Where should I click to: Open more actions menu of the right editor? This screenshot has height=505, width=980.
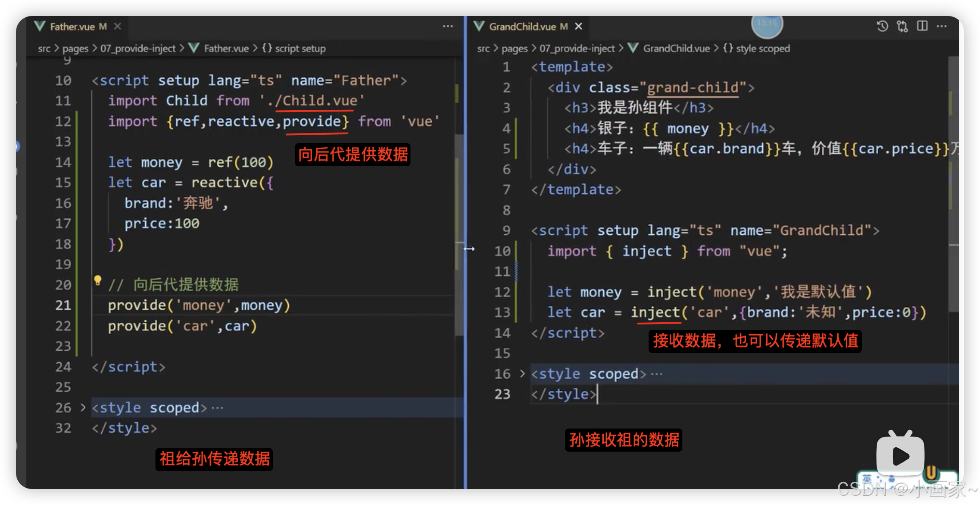942,26
